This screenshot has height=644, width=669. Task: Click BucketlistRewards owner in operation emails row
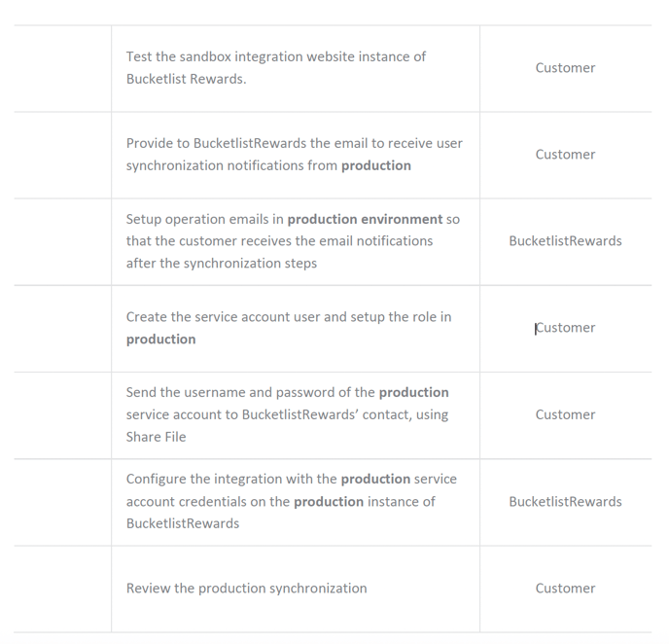point(565,241)
